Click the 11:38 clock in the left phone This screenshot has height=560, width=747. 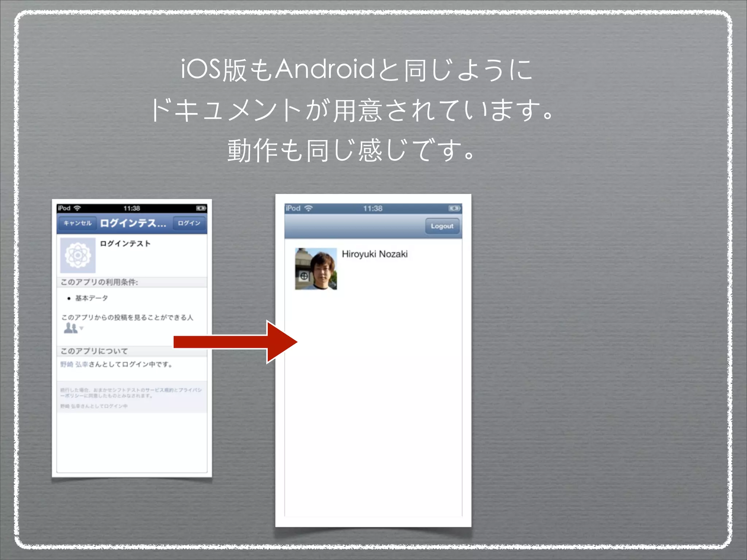[x=132, y=208]
